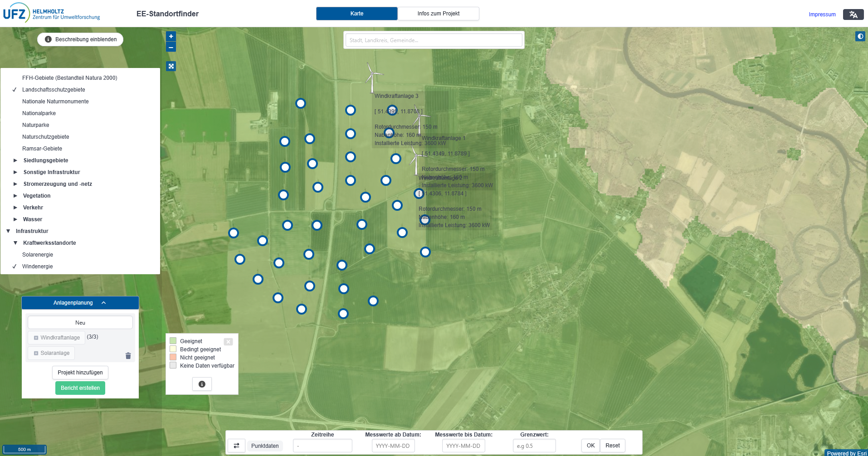Screen dimensions: 868x456
Task: Collapse the Kraftwerksstandorte group
Action: [x=15, y=243]
